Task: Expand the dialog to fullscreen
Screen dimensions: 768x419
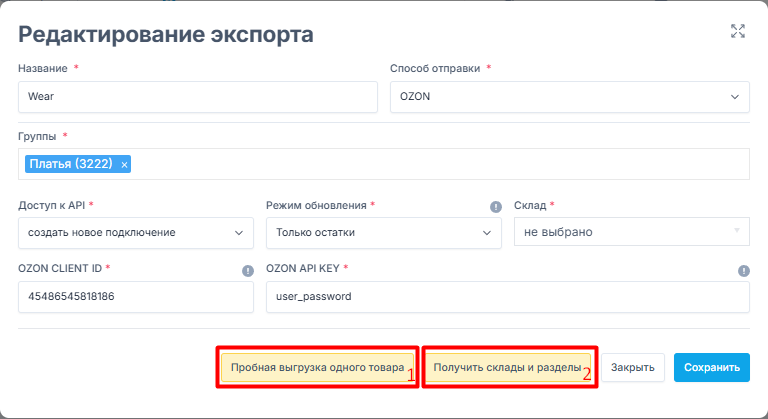Action: 738,31
